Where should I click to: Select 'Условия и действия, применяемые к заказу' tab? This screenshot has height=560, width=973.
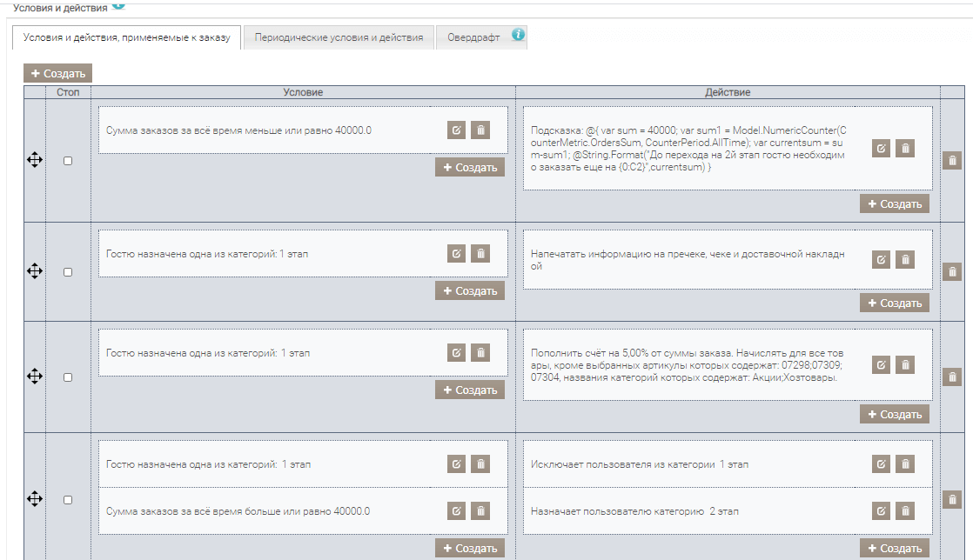click(x=126, y=38)
